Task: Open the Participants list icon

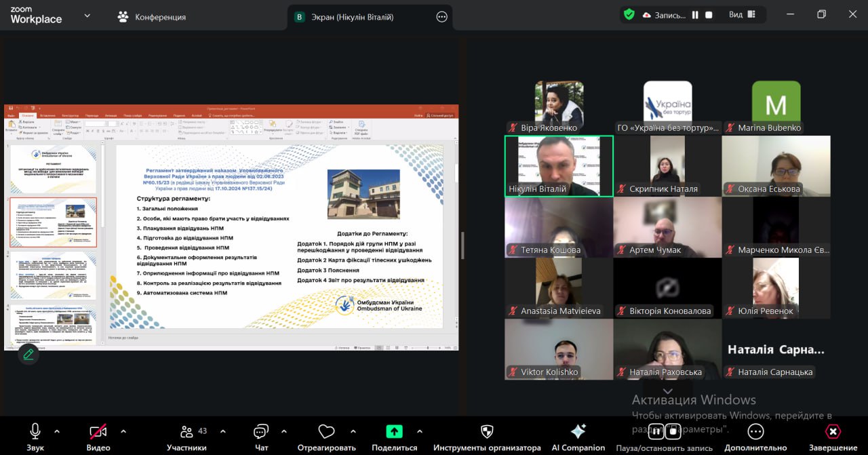Action: pos(186,432)
